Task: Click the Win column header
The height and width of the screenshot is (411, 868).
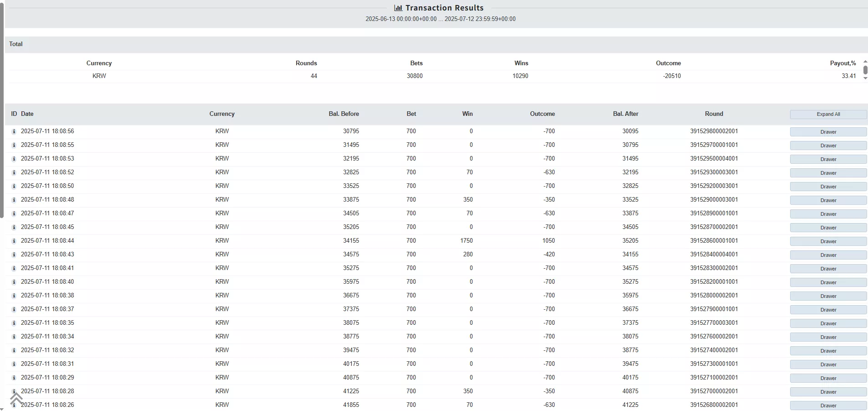Action: click(467, 114)
